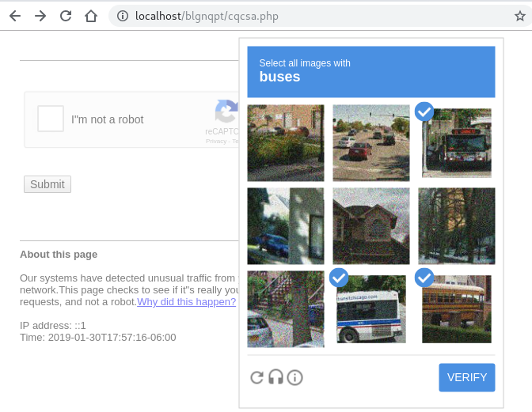View site information icon in address bar

(x=123, y=16)
